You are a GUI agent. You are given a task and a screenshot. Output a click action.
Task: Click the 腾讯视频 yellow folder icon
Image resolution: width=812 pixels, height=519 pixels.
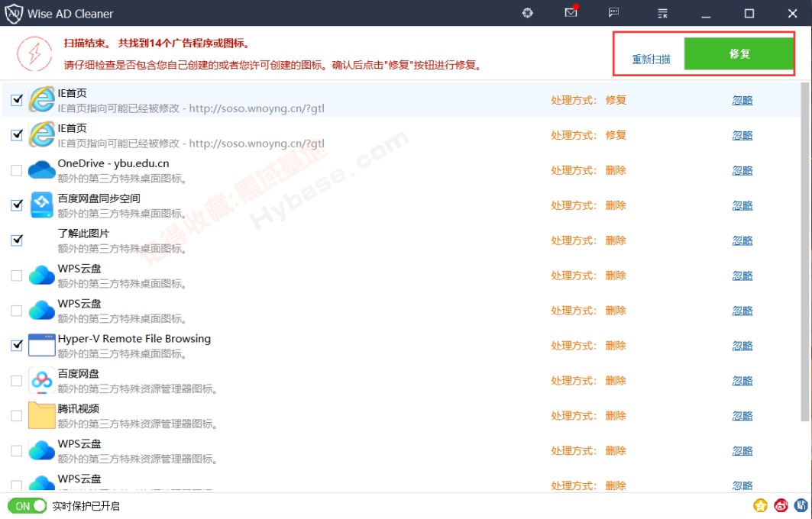41,415
